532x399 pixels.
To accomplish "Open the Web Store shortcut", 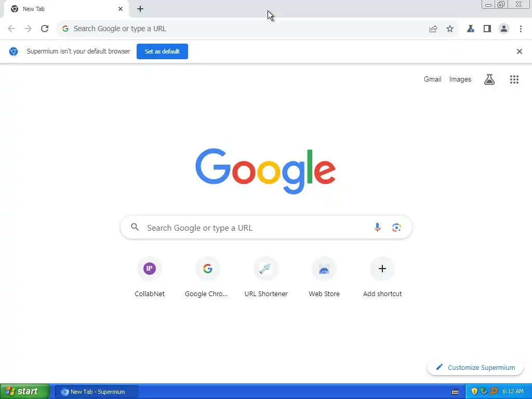I will click(x=324, y=277).
